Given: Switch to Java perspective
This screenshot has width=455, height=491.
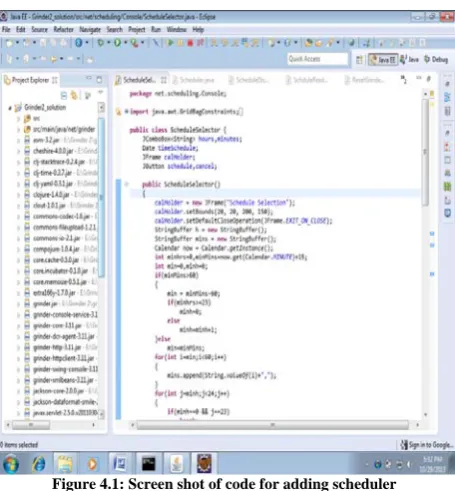Looking at the screenshot, I should (410, 60).
